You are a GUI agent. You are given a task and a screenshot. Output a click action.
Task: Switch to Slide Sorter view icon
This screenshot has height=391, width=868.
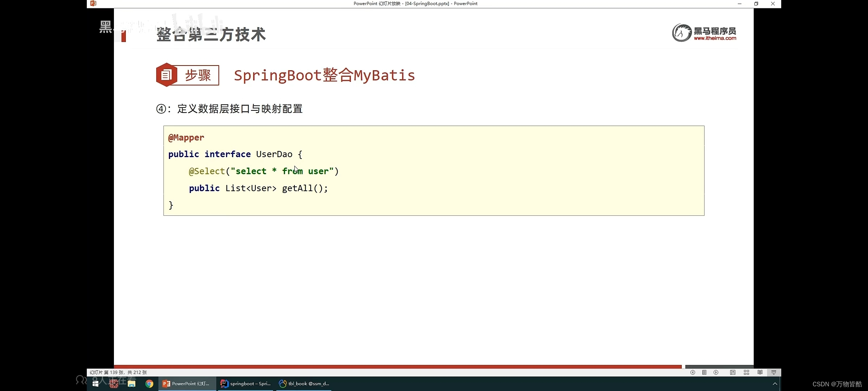(746, 372)
